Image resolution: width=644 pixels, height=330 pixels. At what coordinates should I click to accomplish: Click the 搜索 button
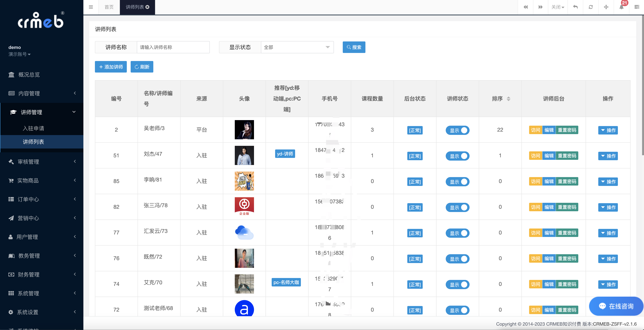coord(354,47)
